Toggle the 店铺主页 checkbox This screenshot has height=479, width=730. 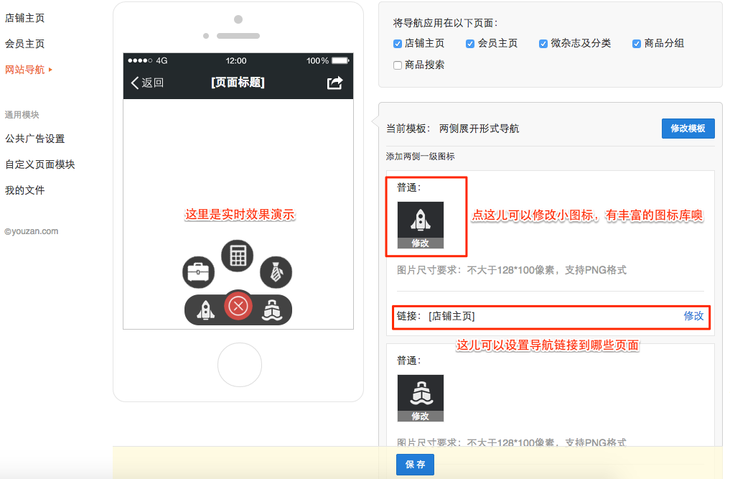[398, 44]
